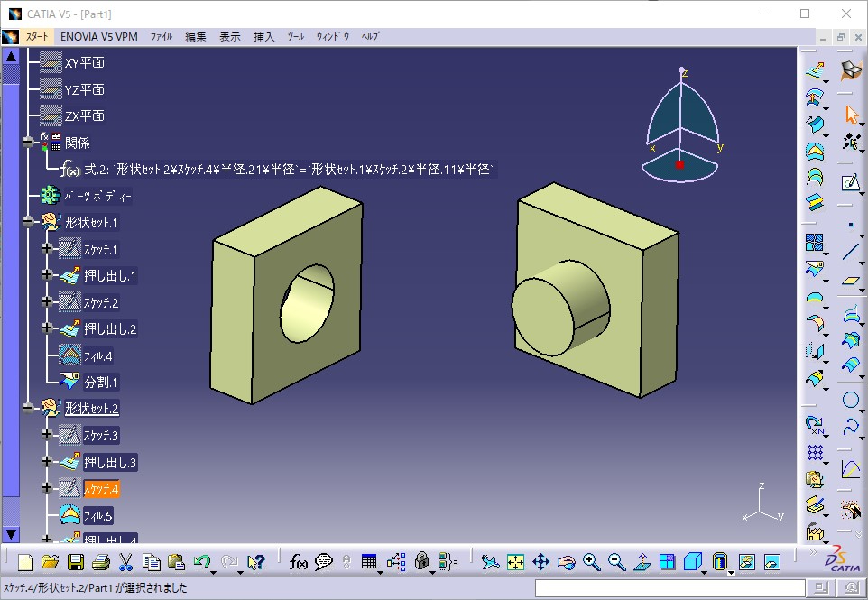868x600 pixels.
Task: Select the Sketcher icon in right toolbar
Action: tap(851, 182)
